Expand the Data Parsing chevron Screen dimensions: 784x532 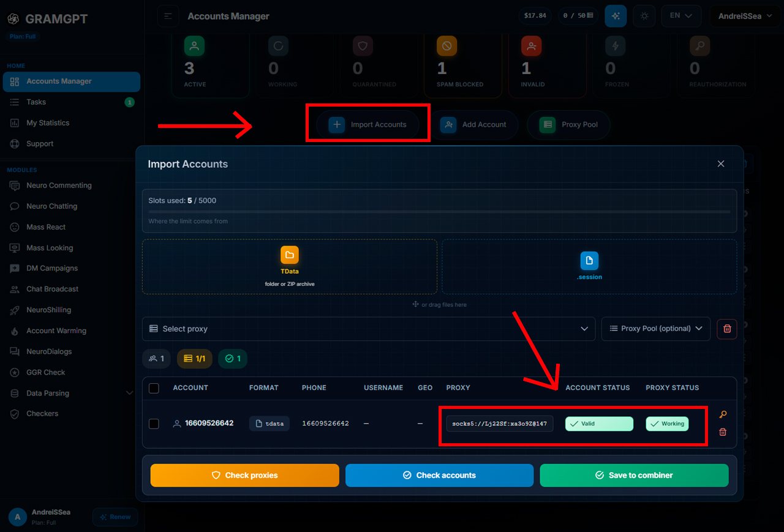coord(129,393)
